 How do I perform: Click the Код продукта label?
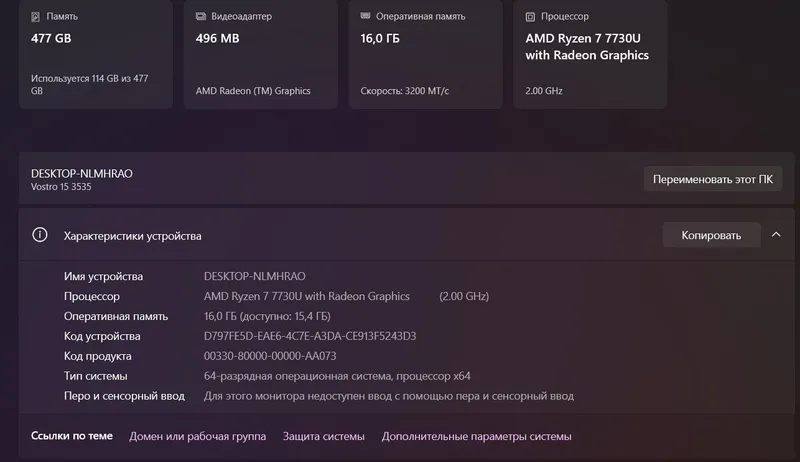(97, 356)
